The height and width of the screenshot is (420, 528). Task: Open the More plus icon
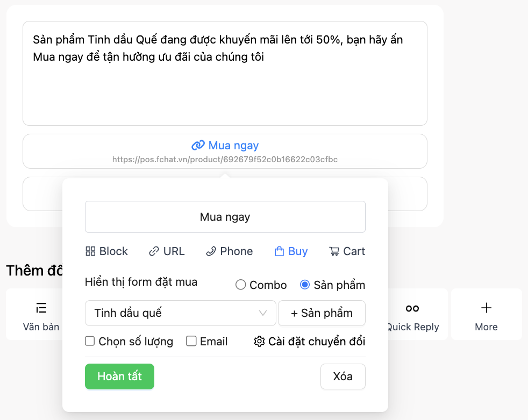pos(486,308)
